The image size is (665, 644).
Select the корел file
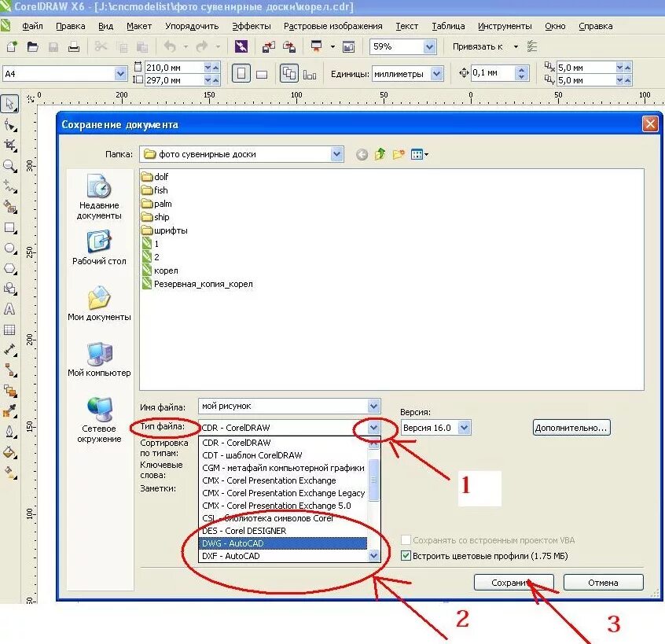point(160,270)
